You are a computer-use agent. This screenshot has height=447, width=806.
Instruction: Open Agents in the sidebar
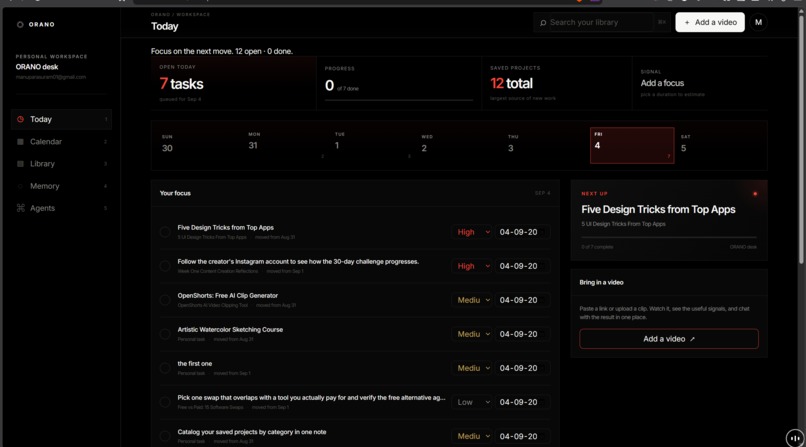point(61,208)
